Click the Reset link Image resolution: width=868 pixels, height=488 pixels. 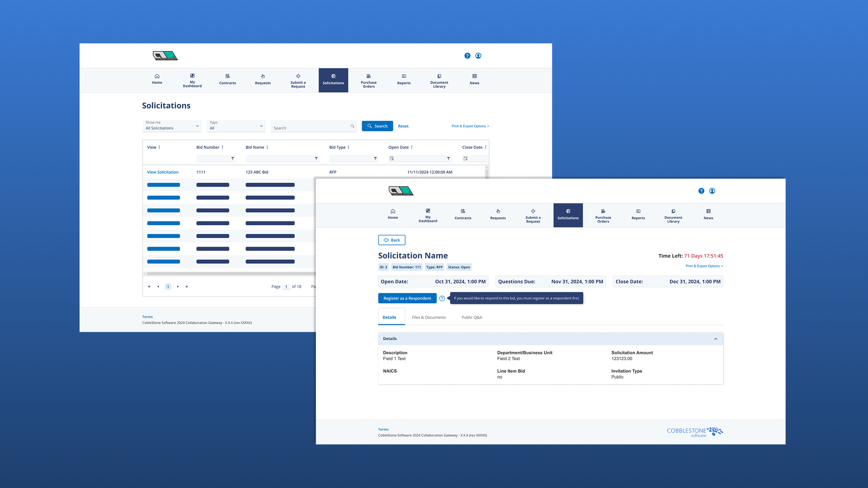[403, 126]
